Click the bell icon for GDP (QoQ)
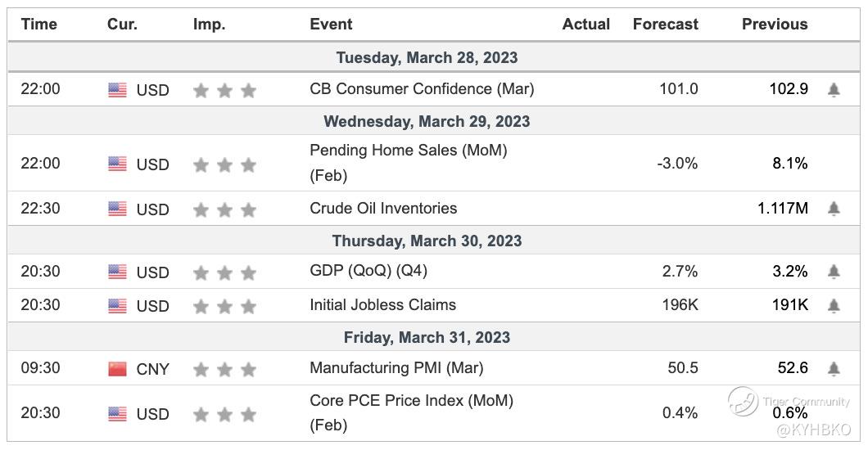 (834, 272)
